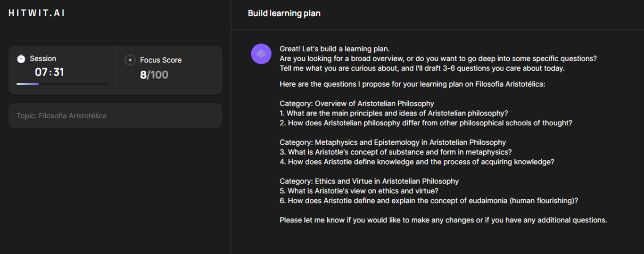
Task: Click the session progress bar
Action: [x=61, y=84]
